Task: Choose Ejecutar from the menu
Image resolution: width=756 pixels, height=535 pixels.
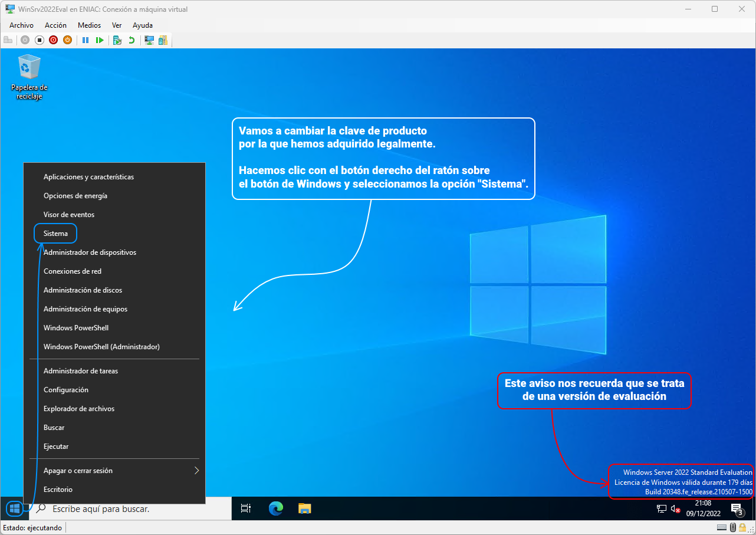Action: click(114, 447)
